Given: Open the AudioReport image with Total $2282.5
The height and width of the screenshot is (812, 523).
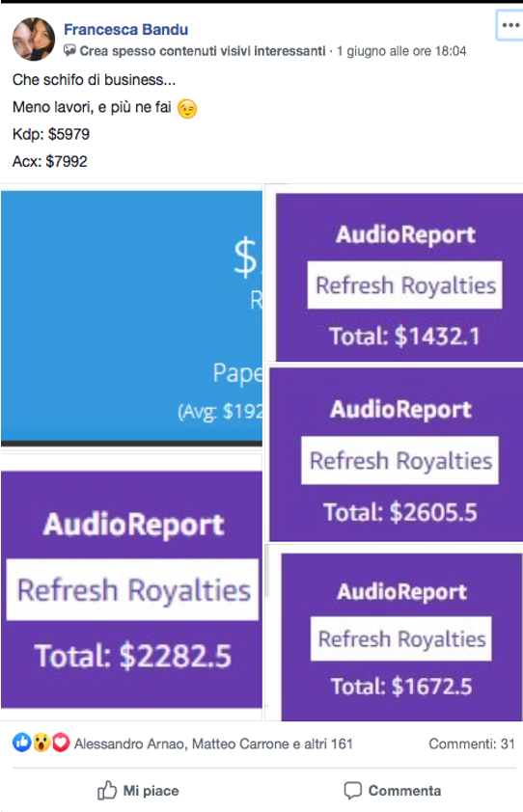Looking at the screenshot, I should click(x=131, y=589).
